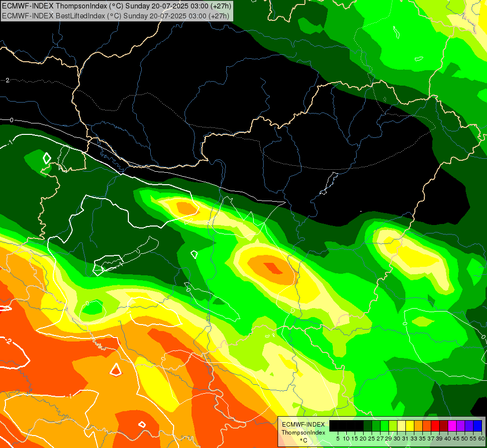The height and width of the screenshot is (448, 487).
Task: Click the pale yellow 30–31 legend swatch
Action: click(x=401, y=426)
